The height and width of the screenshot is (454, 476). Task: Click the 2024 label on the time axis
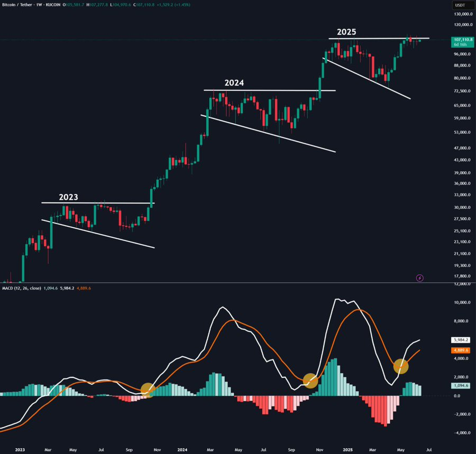coord(182,450)
